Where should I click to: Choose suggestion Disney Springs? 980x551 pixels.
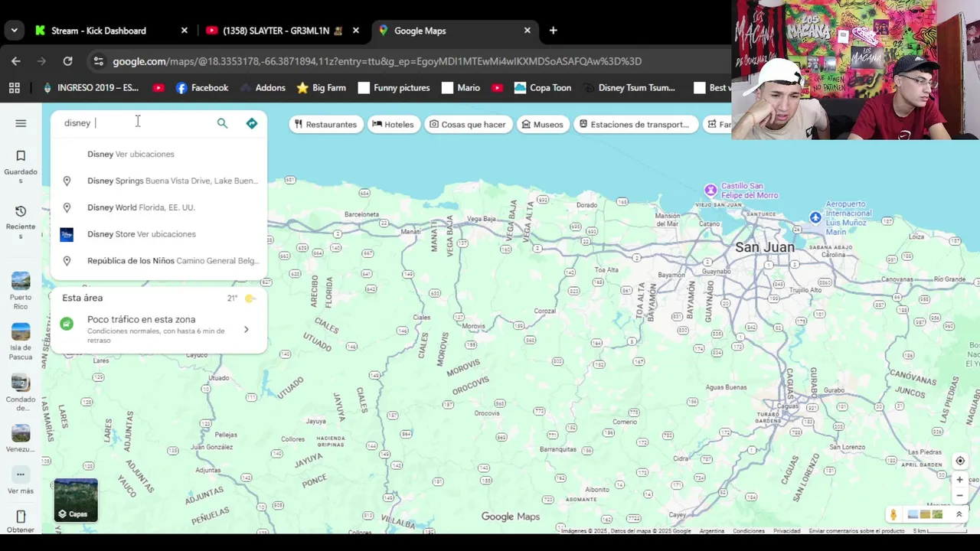pyautogui.click(x=159, y=181)
